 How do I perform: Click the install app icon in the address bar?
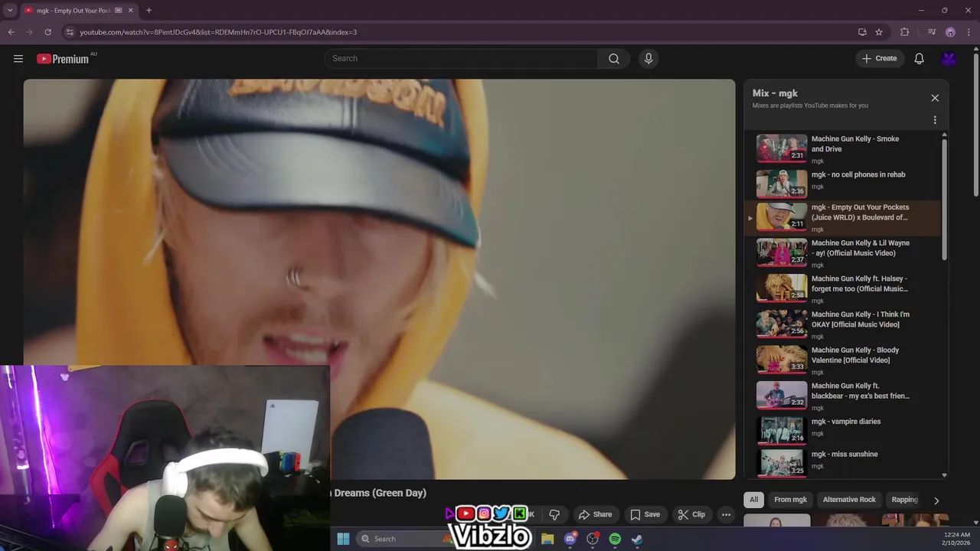[862, 32]
